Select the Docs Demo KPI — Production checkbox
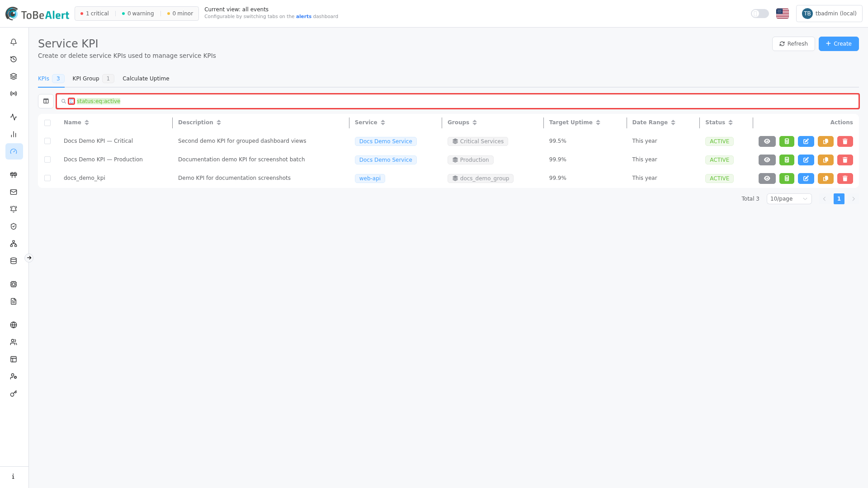 tap(47, 160)
